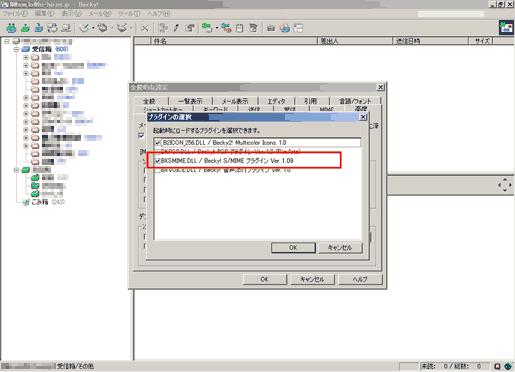Screen dimensions: 515x372
Task: Select the 高度 tab
Action: tap(361, 108)
